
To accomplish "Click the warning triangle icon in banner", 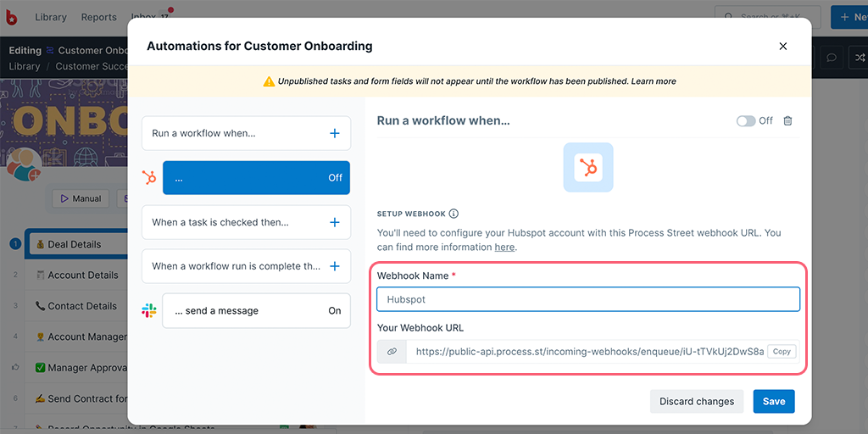I will [269, 81].
